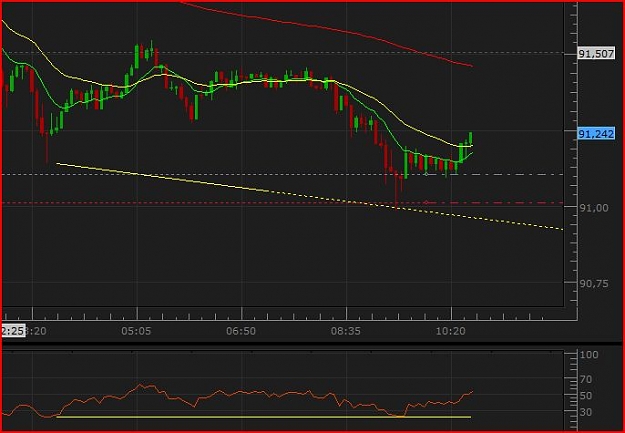The image size is (625, 433).
Task: Select the yellow descending trendline on the price chart
Action: (309, 196)
